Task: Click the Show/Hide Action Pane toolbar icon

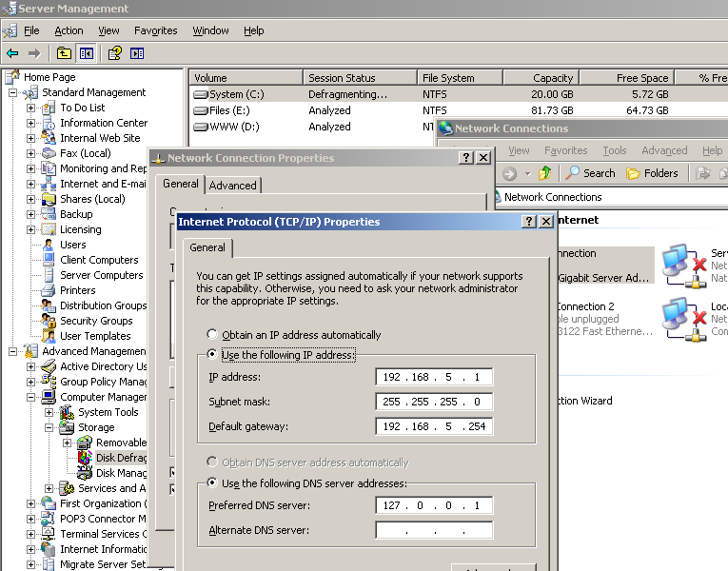Action: click(137, 54)
